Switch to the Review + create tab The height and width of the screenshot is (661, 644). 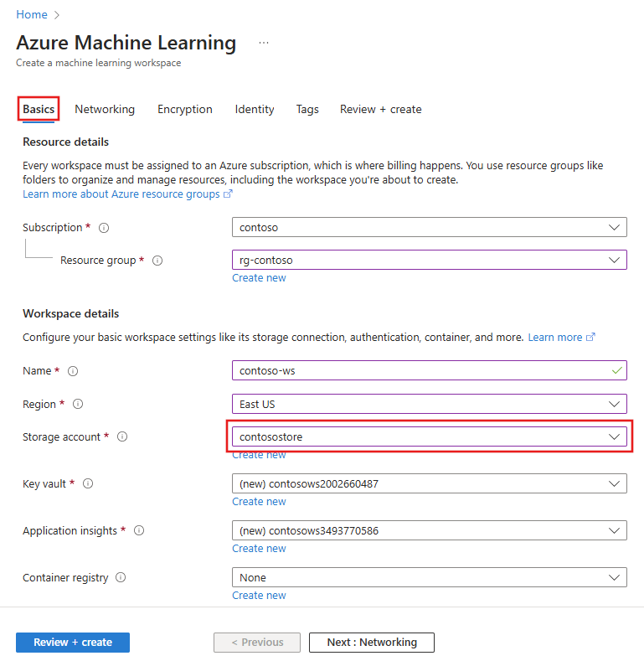coord(381,109)
